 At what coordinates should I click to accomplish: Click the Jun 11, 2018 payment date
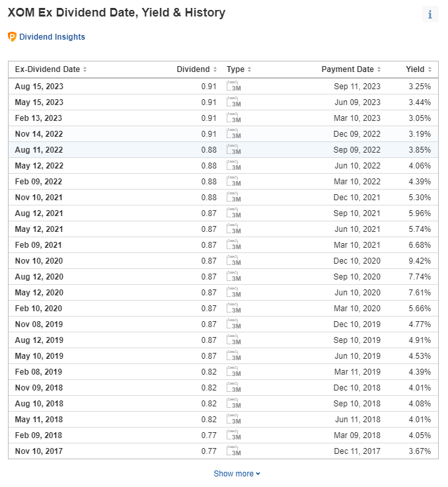coord(357,420)
